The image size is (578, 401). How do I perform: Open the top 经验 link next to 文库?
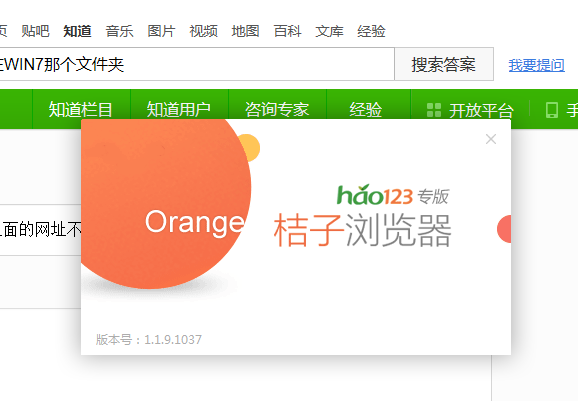pos(371,31)
